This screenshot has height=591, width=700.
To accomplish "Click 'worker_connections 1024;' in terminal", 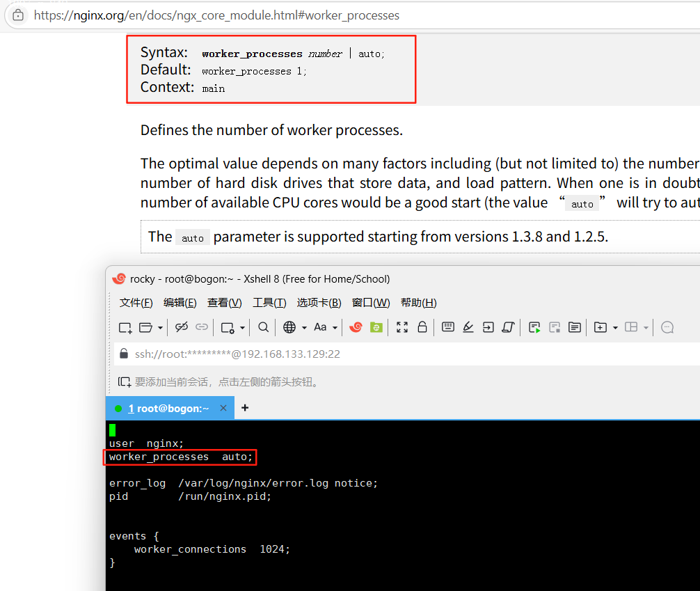I will click(212, 549).
